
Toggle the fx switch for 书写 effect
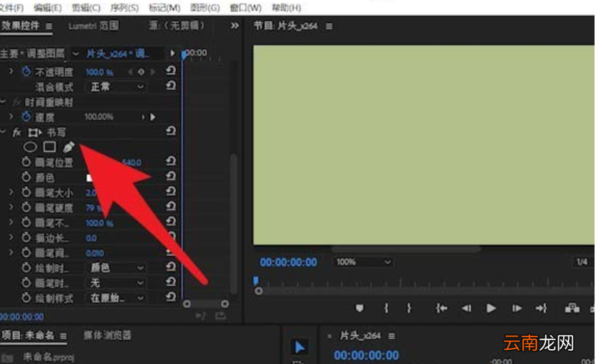pos(16,132)
